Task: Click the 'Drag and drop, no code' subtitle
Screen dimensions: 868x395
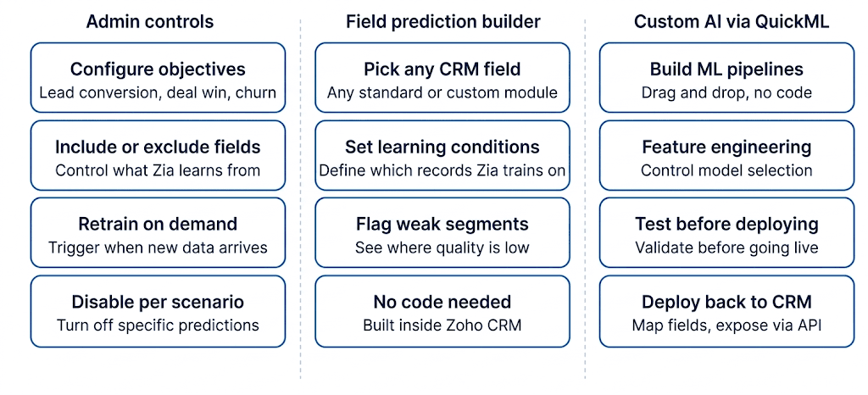Action: coord(726,92)
